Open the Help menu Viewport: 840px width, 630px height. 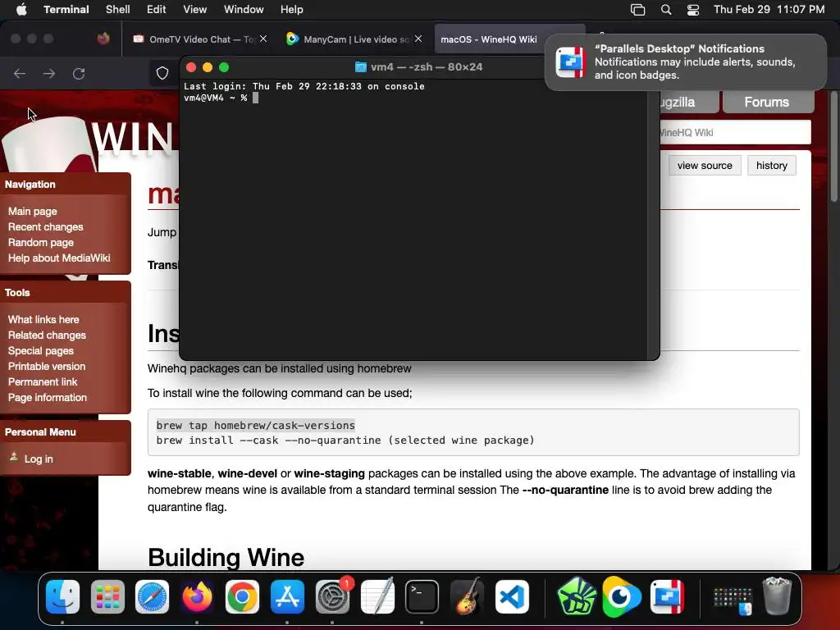(292, 10)
